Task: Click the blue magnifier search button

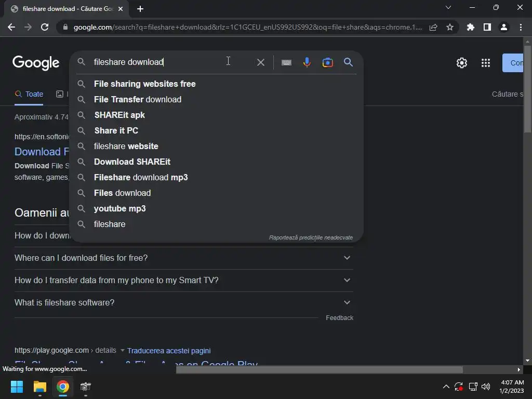Action: 348,62
